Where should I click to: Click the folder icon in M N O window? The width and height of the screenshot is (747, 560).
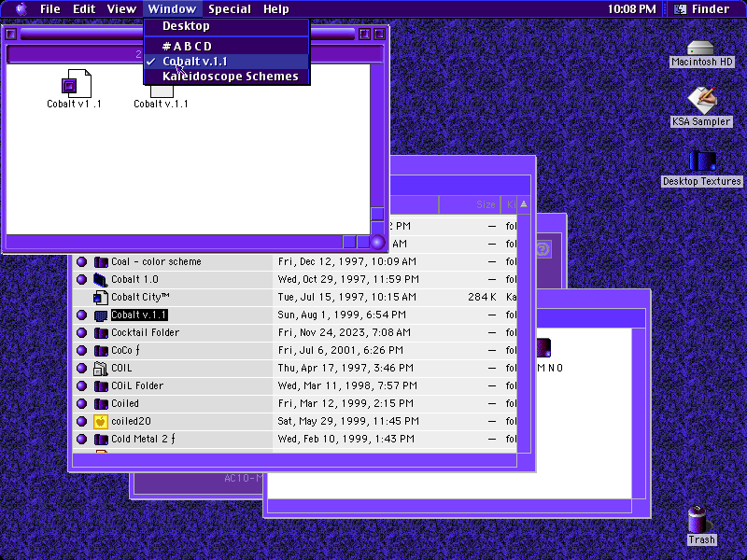tap(544, 347)
